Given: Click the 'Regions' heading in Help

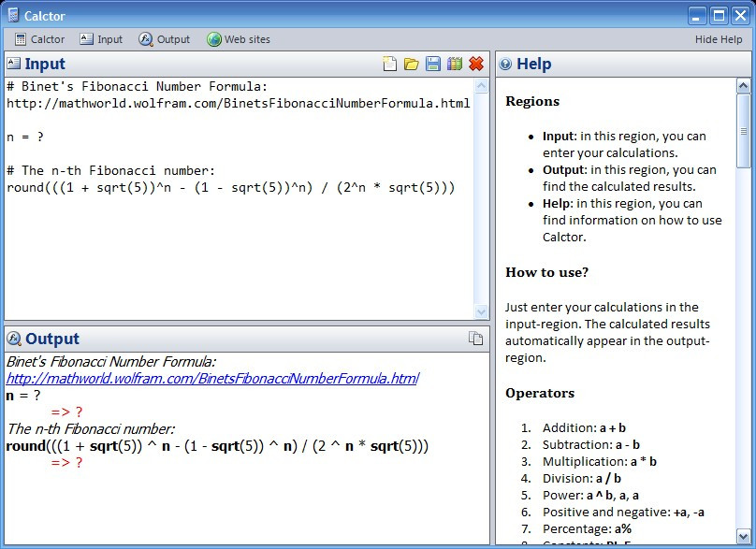Looking at the screenshot, I should coord(532,101).
